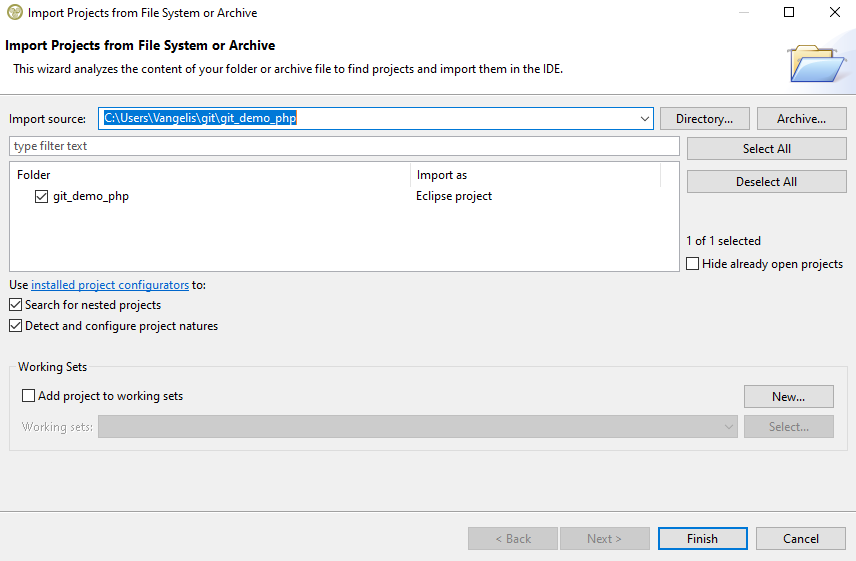The width and height of the screenshot is (856, 561).
Task: Click the Archive... button
Action: click(801, 119)
